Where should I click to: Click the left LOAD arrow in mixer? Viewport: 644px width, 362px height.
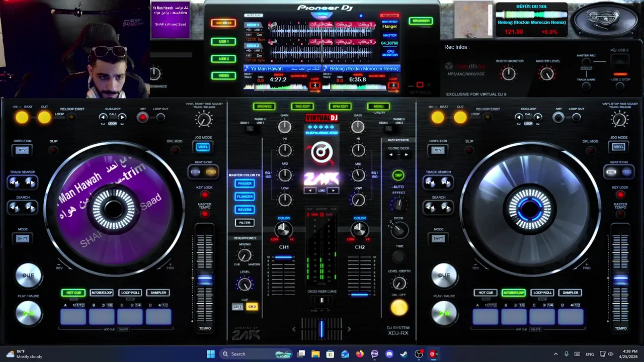coord(310,191)
